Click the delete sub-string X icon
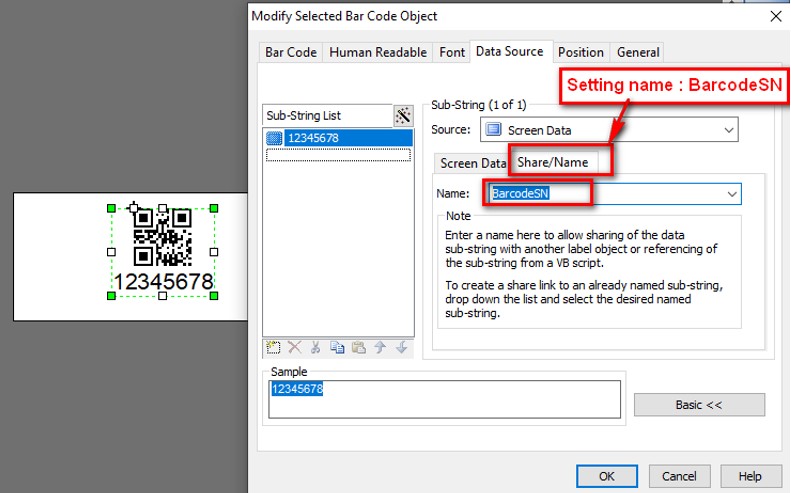 [x=295, y=347]
